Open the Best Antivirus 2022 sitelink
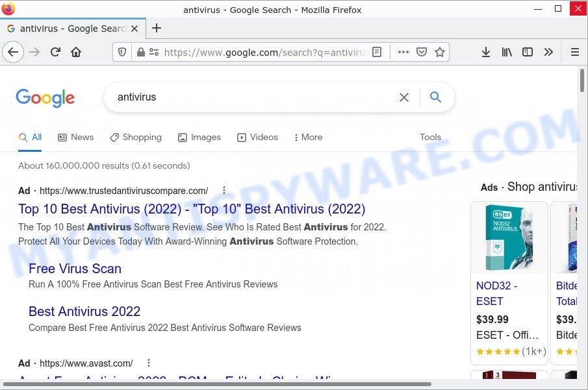 [x=84, y=311]
